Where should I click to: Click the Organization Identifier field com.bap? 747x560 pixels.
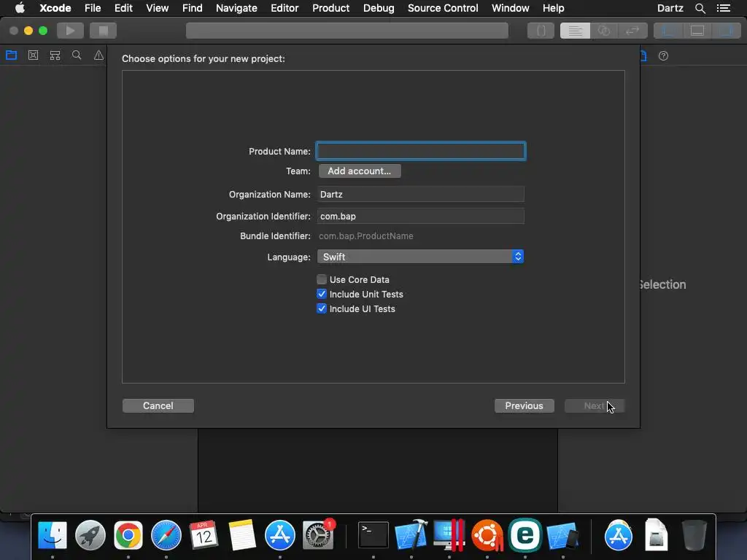[x=421, y=216]
